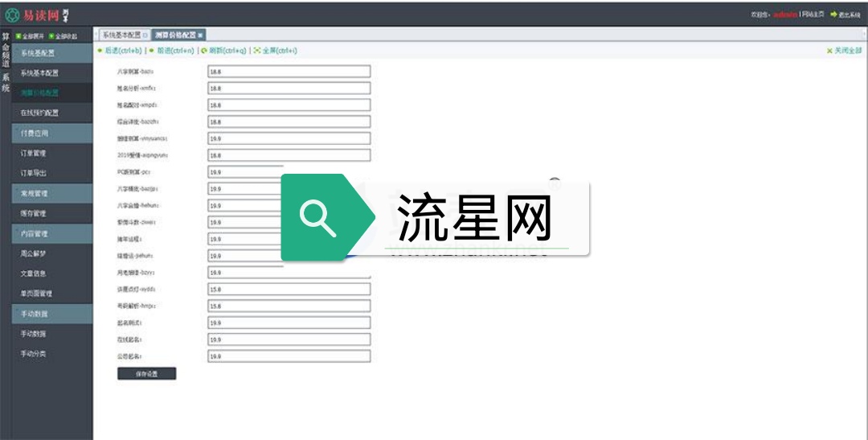Open 系统基本配置 in the sidebar menu
This screenshot has height=440, width=868.
(x=52, y=73)
